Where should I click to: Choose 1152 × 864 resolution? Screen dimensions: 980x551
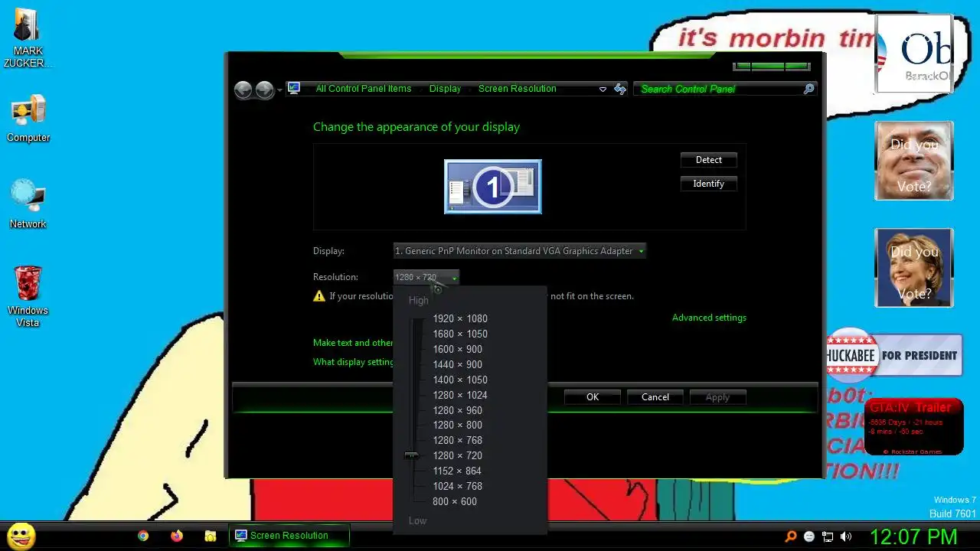[458, 471]
